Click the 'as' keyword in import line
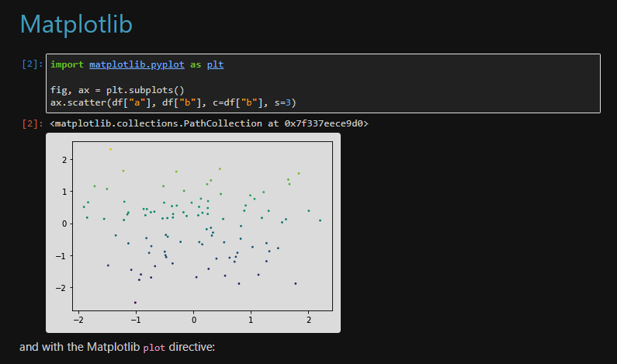This screenshot has height=364, width=617. point(196,64)
